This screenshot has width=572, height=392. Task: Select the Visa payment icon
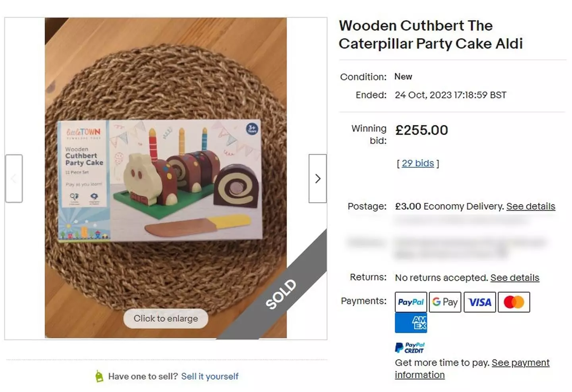(479, 302)
